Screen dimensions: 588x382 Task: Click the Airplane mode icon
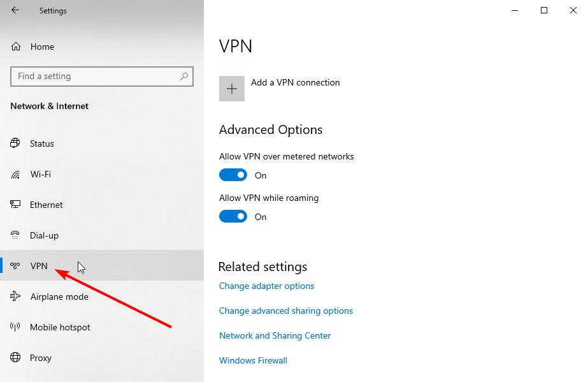16,297
